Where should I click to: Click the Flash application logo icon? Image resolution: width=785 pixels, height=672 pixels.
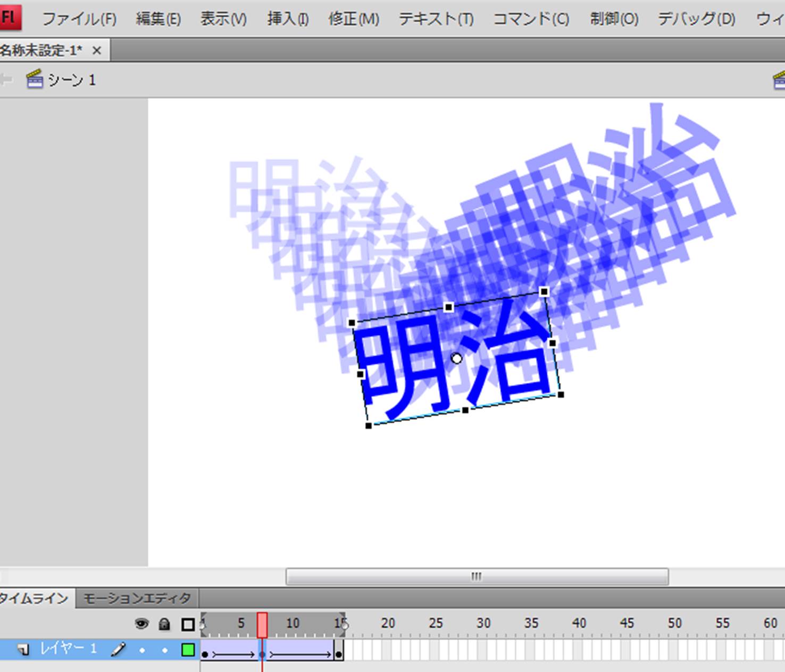click(10, 17)
